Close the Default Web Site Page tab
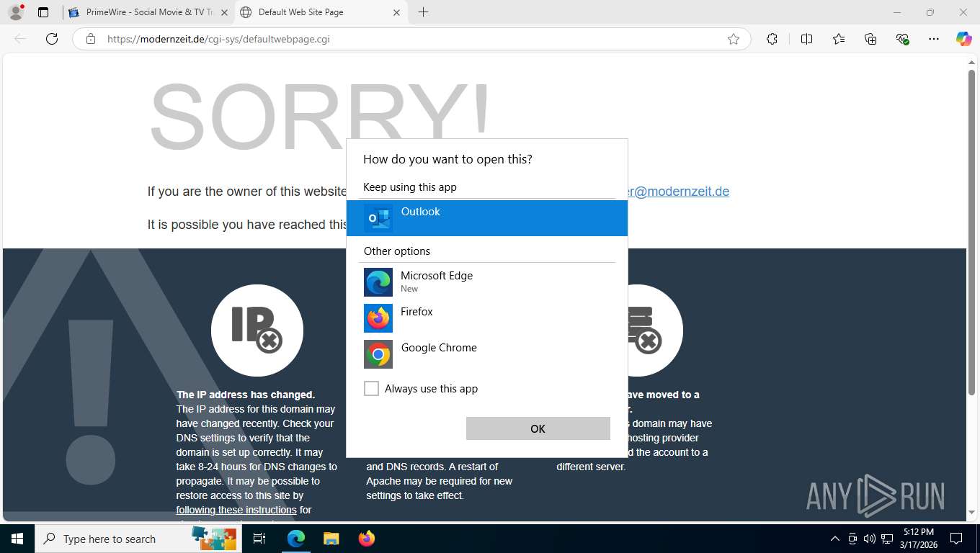The height and width of the screenshot is (553, 980). point(396,12)
